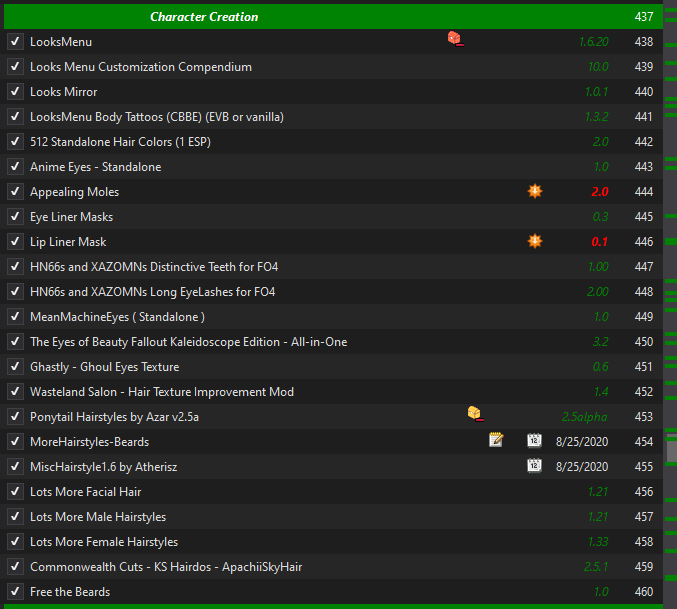Click the orange warning icon on Lip Liner Mask
This screenshot has height=609, width=677.
(535, 241)
